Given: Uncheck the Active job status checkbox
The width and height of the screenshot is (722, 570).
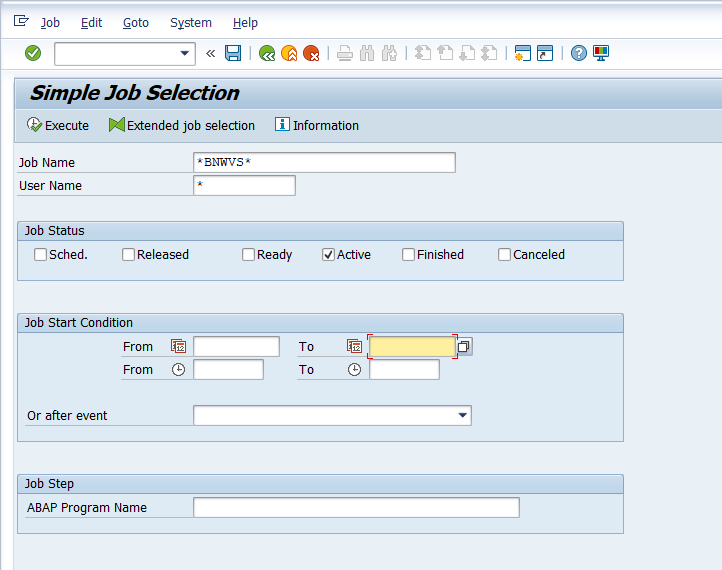Looking at the screenshot, I should (328, 255).
